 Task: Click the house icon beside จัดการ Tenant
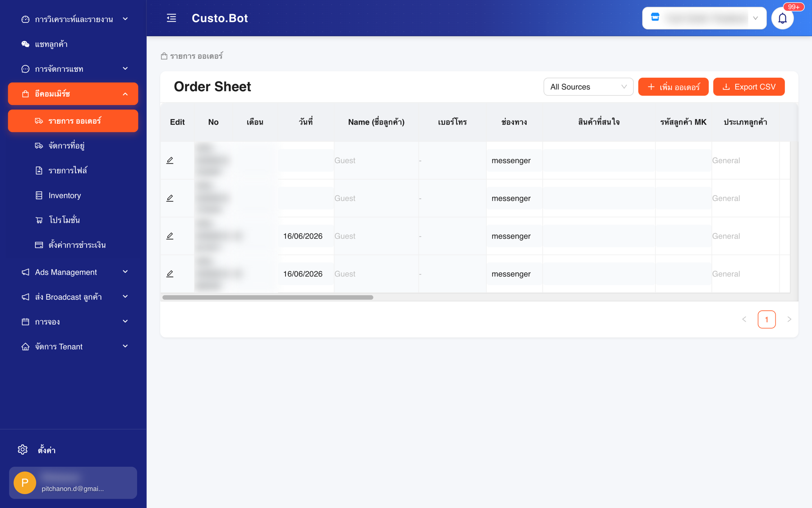coord(25,347)
